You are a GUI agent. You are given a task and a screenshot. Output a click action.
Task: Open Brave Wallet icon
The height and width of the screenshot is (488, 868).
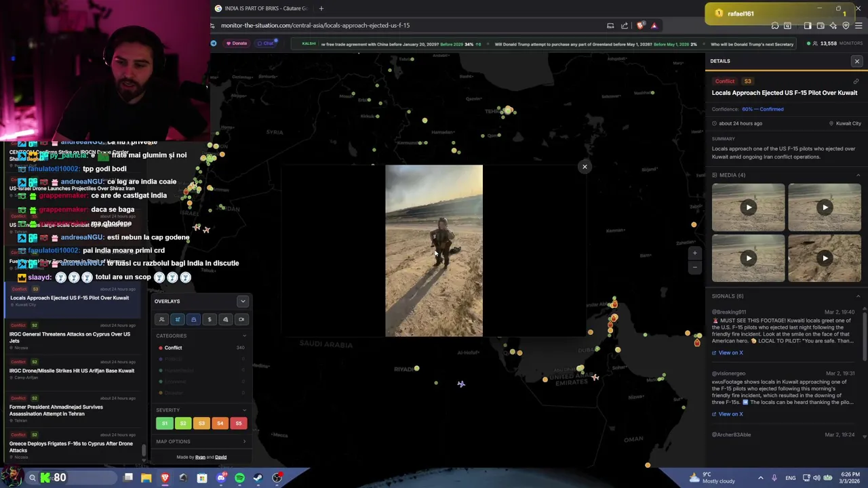coord(821,26)
